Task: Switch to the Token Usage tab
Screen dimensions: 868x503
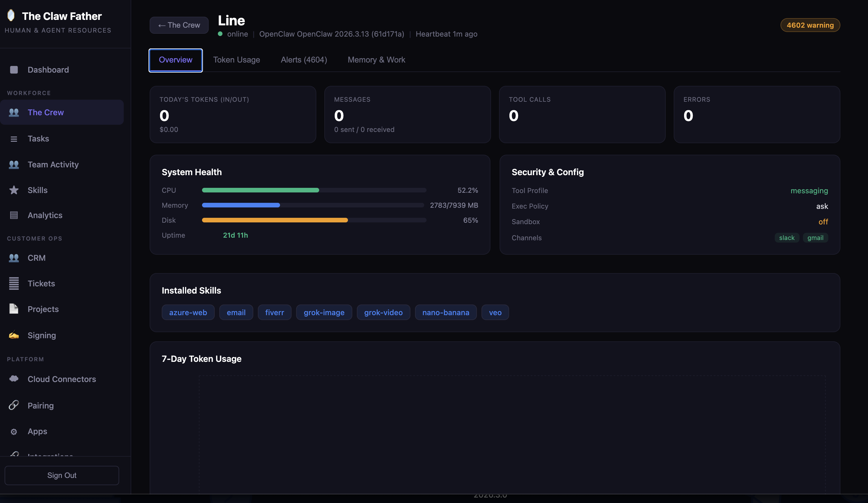Action: click(x=237, y=60)
